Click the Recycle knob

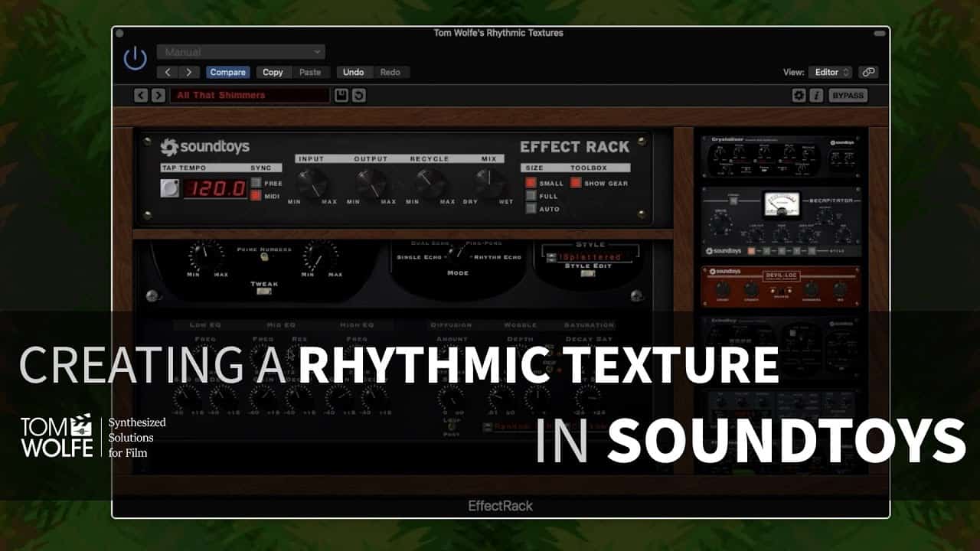430,182
